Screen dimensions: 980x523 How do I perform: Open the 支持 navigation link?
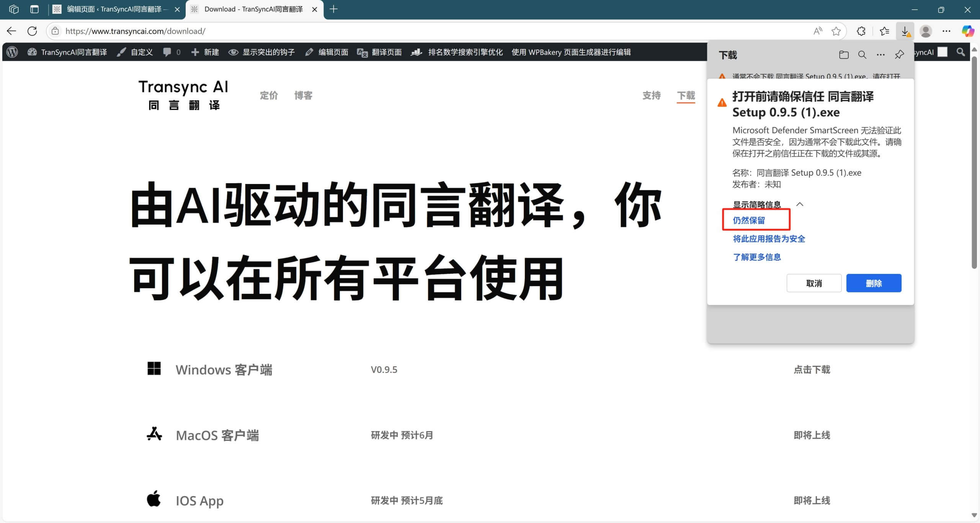tap(652, 95)
